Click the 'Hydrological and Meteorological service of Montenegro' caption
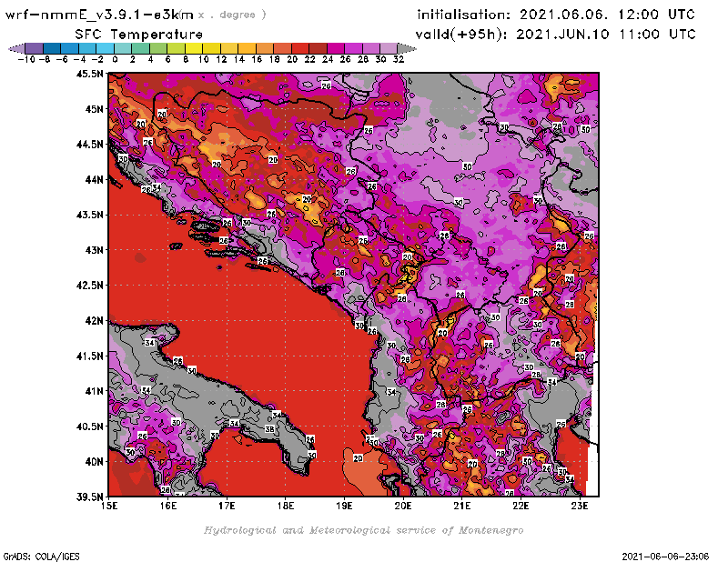 pyautogui.click(x=363, y=530)
